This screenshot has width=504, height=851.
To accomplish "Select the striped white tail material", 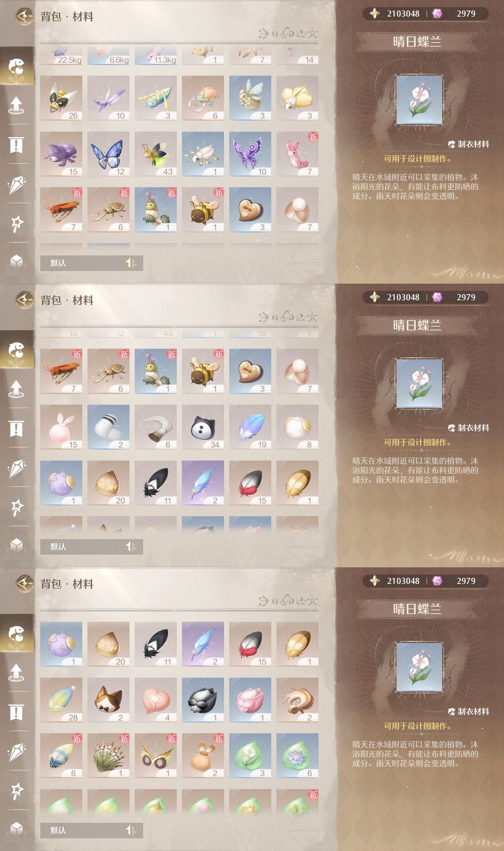I will point(108,427).
